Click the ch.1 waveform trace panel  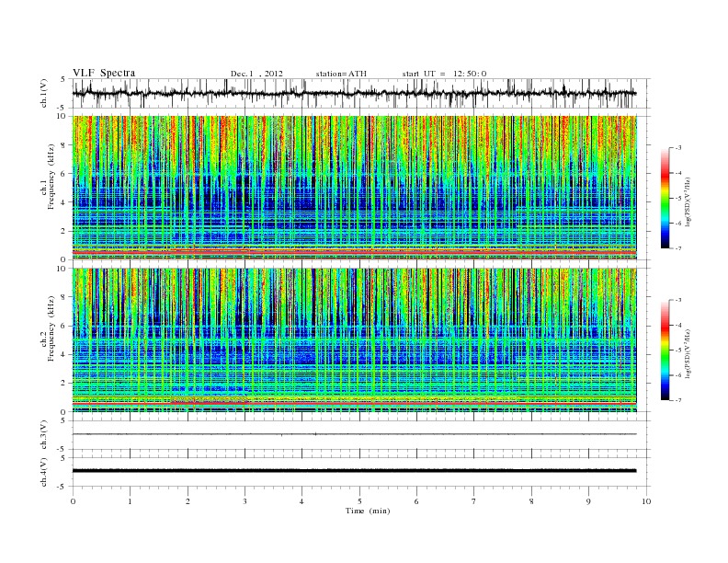[361, 93]
